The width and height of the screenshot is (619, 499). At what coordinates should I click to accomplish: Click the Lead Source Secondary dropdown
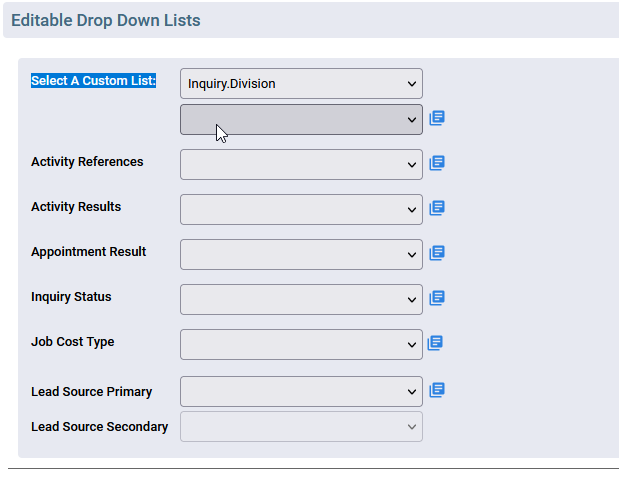[301, 427]
